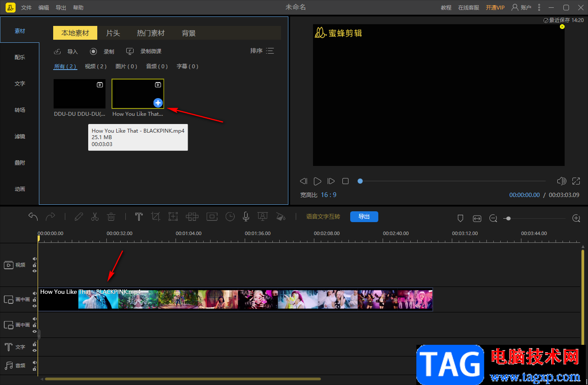Add a marker on the timeline

pyautogui.click(x=460, y=219)
